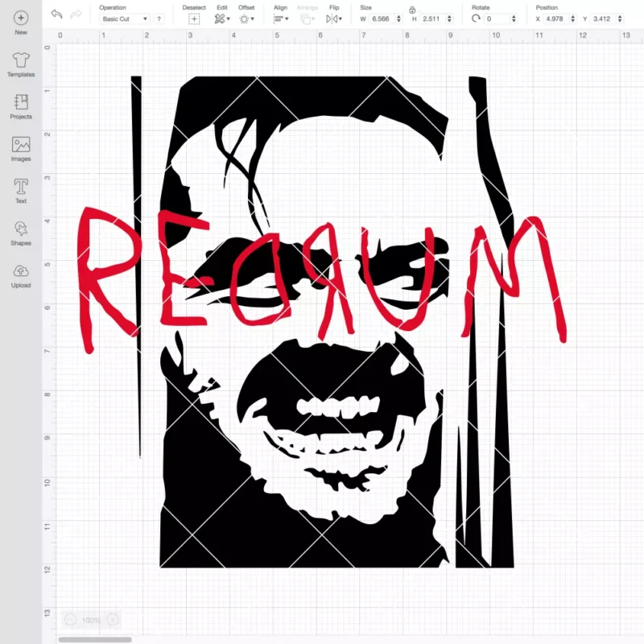Click the 100% zoom level label

pyautogui.click(x=91, y=620)
